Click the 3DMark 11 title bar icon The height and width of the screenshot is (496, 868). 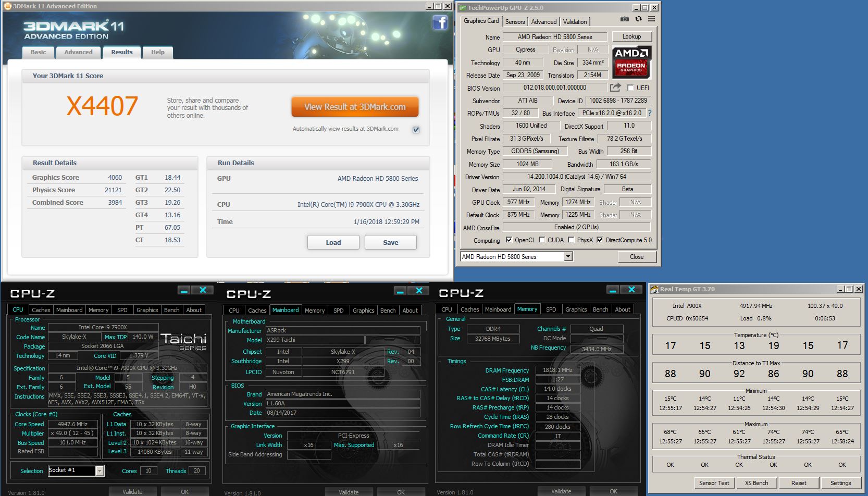(7, 6)
